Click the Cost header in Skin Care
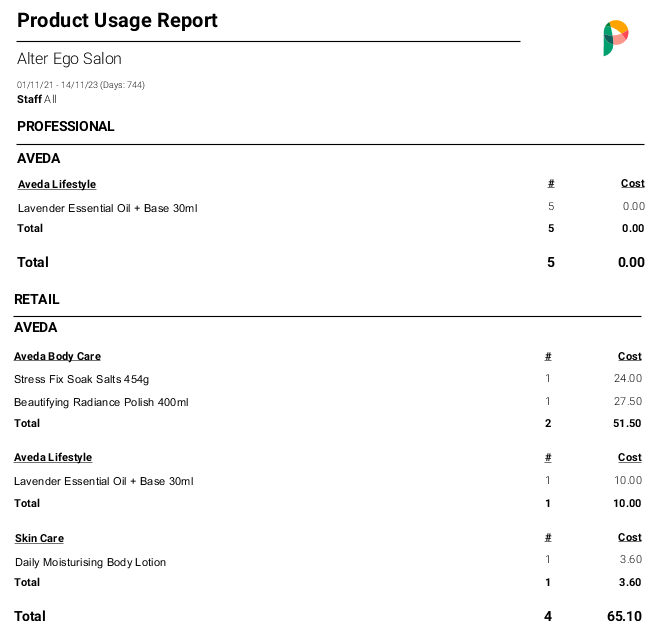Screen dimensions: 658x631 [x=630, y=538]
